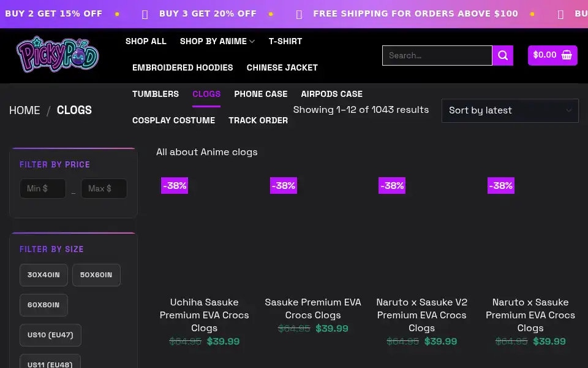Click the $39.99 price under Sasuke Premium EVA

(332, 329)
